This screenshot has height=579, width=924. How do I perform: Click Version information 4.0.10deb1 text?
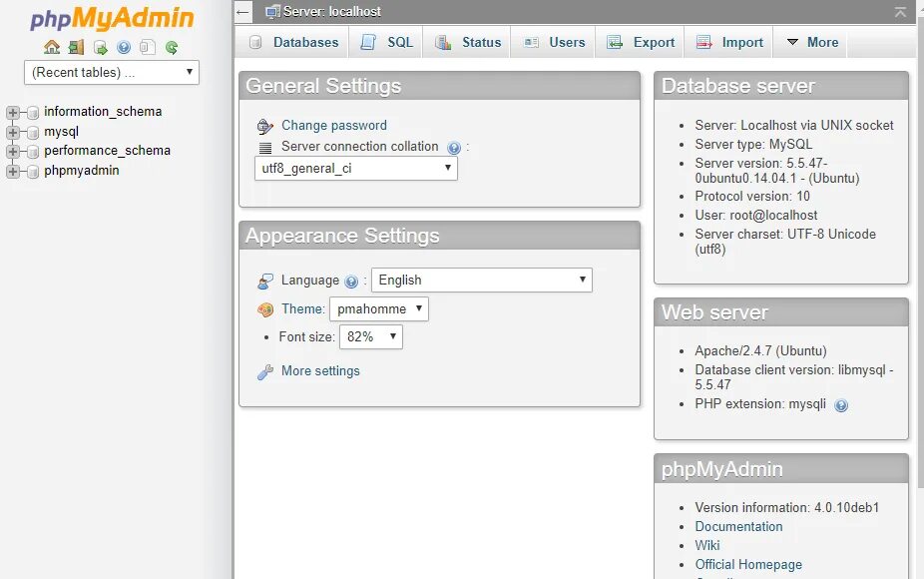click(786, 508)
